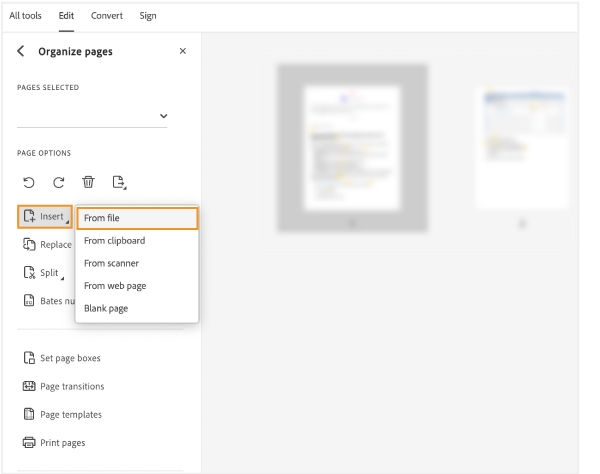Screen dimensions: 600x474
Task: Open the All tools tab
Action: click(x=27, y=16)
